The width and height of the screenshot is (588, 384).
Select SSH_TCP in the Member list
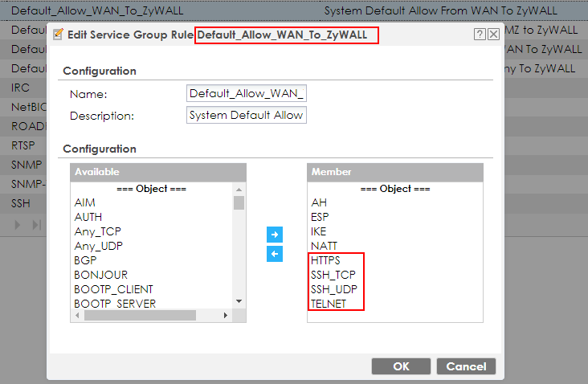point(333,275)
